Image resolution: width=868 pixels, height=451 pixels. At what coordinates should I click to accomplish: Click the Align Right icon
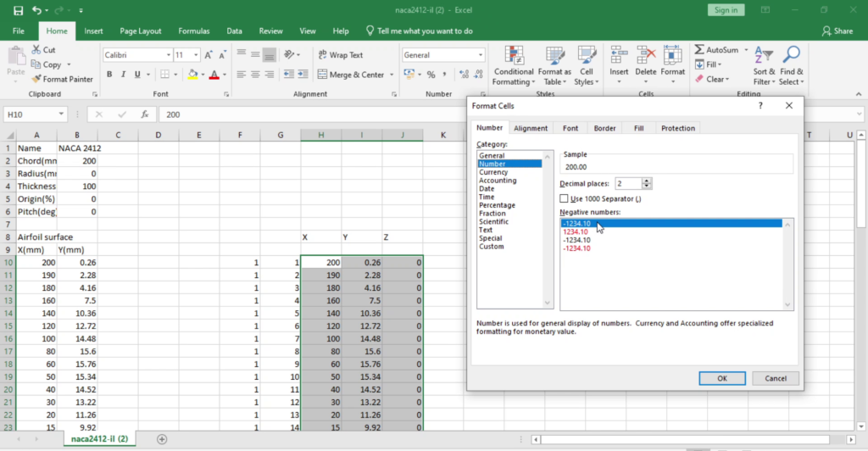[269, 74]
